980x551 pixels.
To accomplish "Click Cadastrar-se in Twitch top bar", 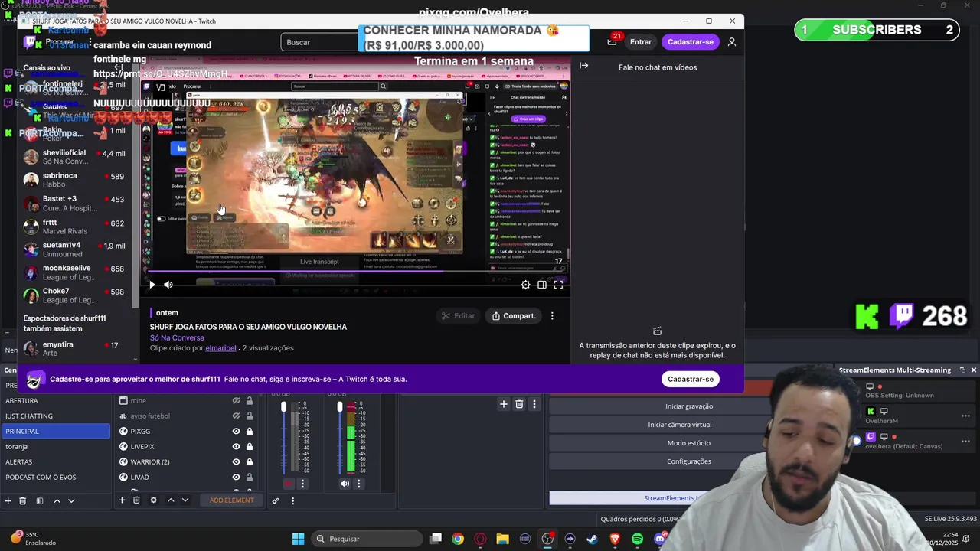I will 691,42.
